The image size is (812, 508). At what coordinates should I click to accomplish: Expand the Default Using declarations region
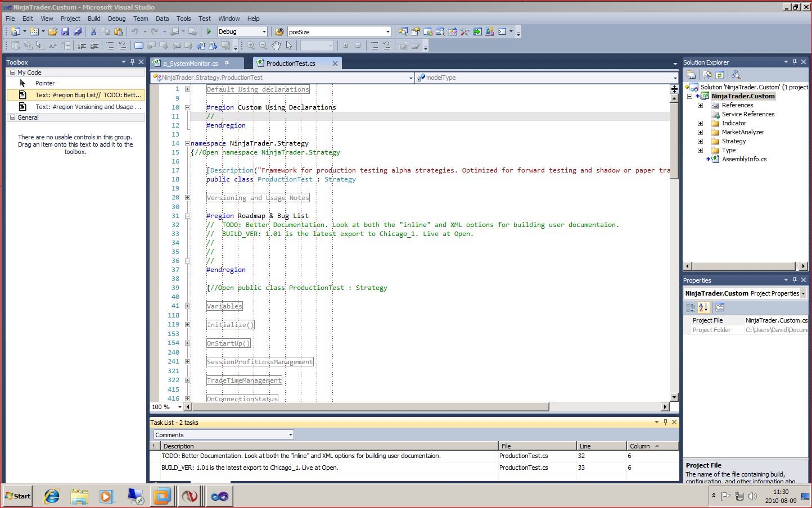(x=188, y=89)
